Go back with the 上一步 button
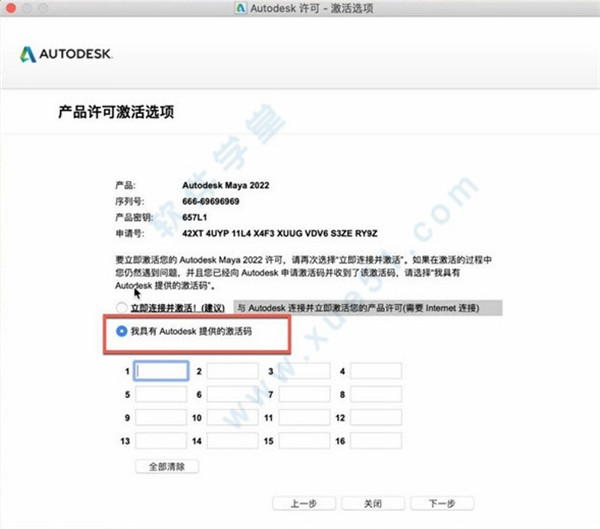 click(x=304, y=503)
